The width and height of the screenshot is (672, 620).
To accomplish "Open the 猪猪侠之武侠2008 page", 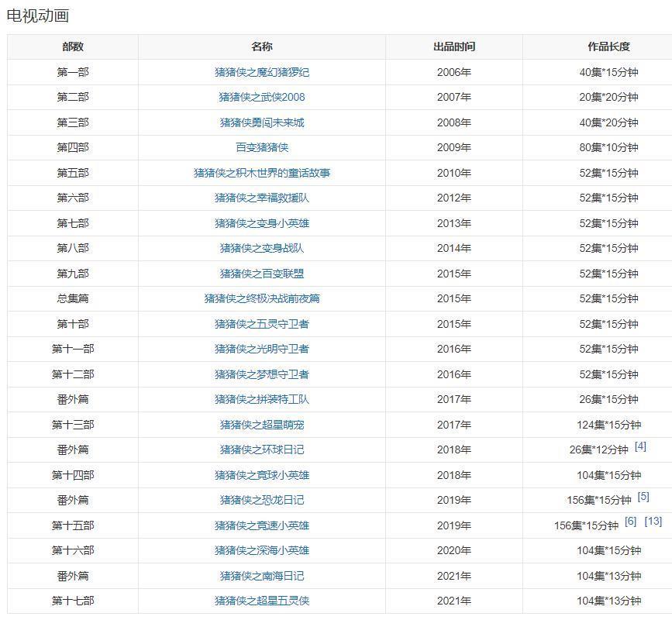I will point(261,97).
